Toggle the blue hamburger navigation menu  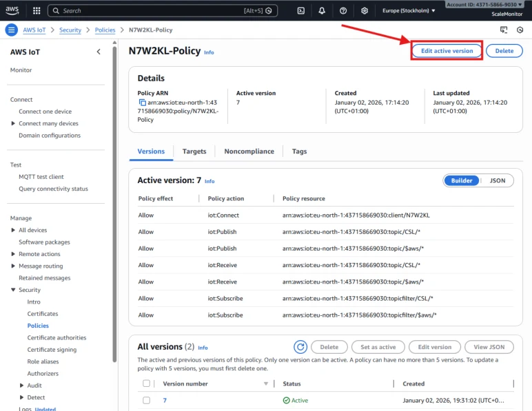[x=11, y=30]
